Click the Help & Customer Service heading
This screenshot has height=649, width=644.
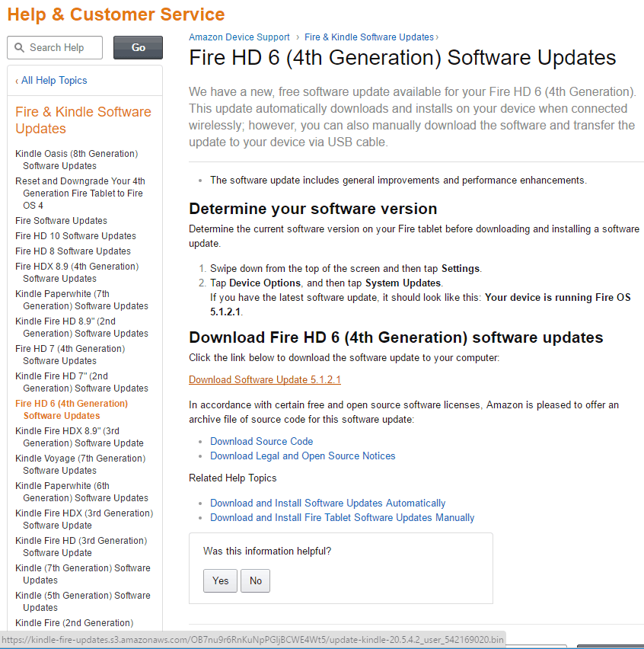(x=116, y=14)
